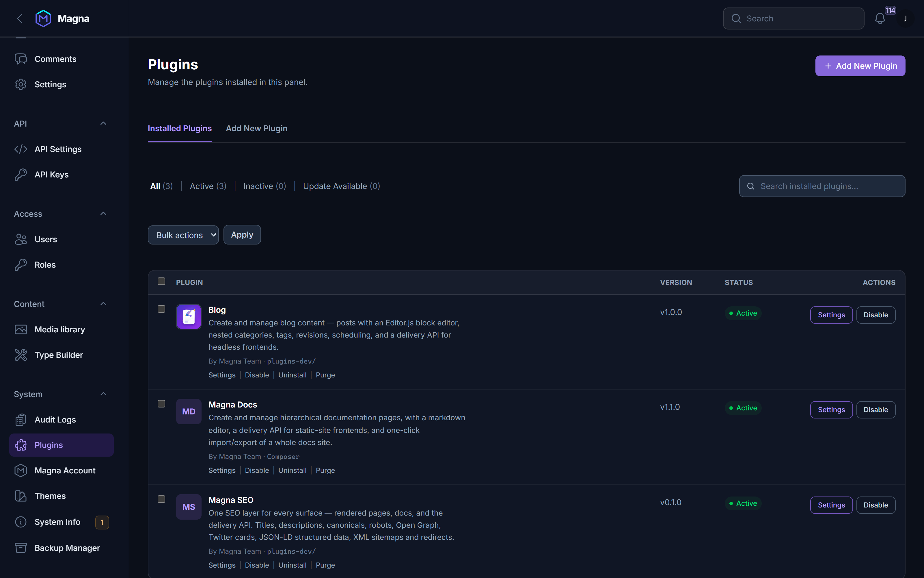Click Apply bulk action button
This screenshot has width=924, height=578.
point(242,235)
